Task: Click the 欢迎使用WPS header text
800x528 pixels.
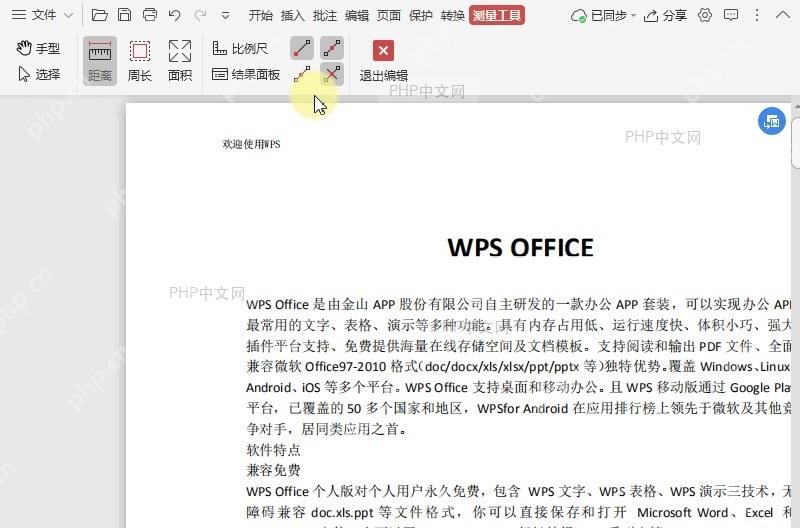Action: point(251,144)
